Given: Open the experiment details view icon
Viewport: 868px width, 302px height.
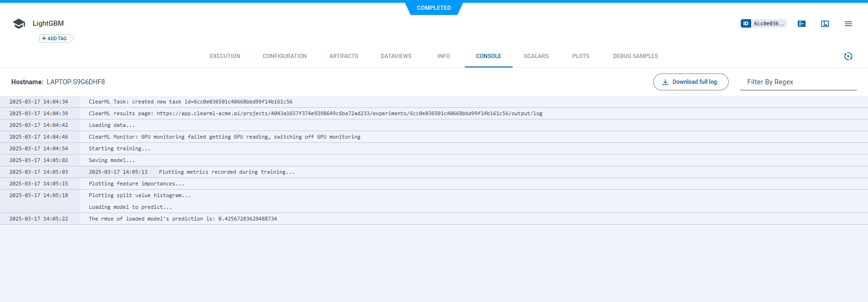Looking at the screenshot, I should [801, 24].
